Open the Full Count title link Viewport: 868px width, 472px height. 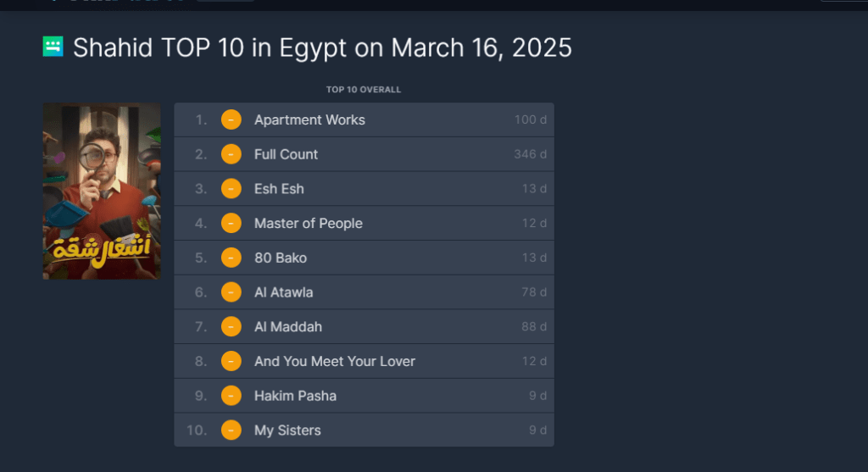point(286,154)
